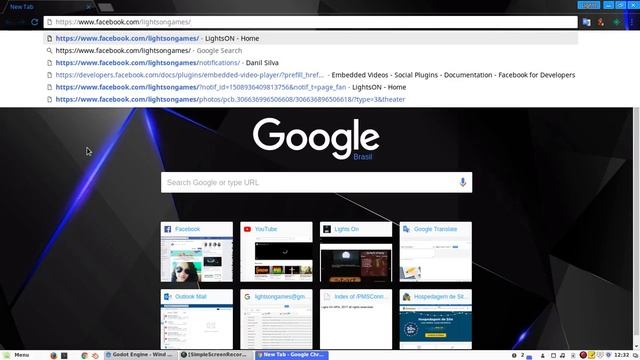Image resolution: width=640 pixels, height=360 pixels.
Task: Open the Hospedagem de Sit... thumbnail
Action: pyautogui.click(x=436, y=319)
